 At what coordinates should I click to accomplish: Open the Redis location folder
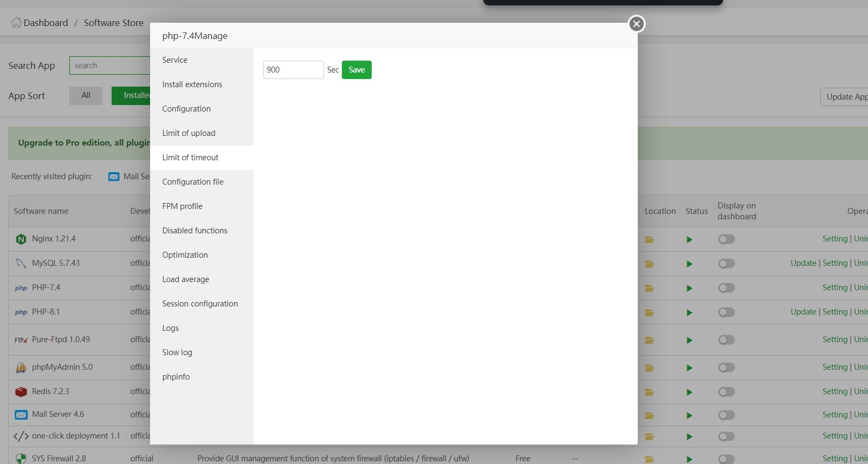pos(649,392)
